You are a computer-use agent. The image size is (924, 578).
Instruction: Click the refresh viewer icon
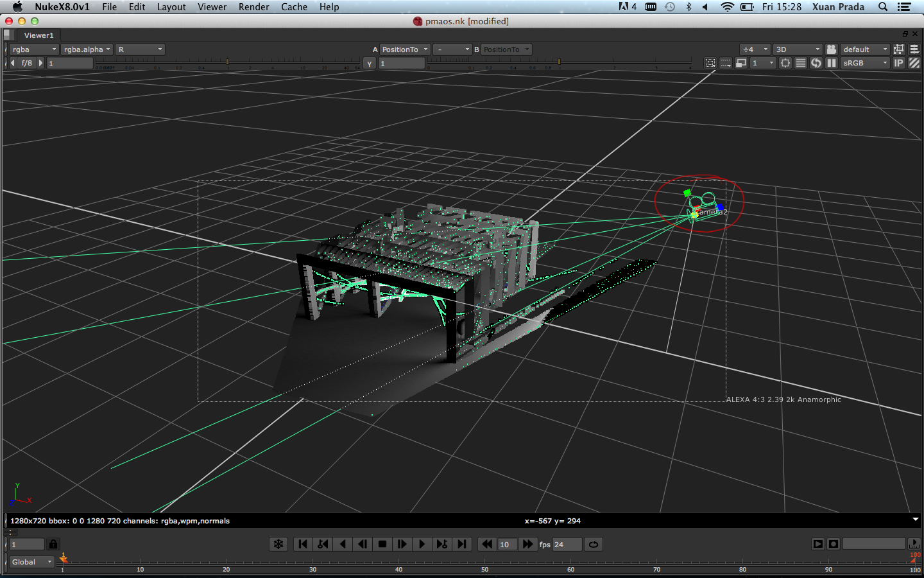[816, 63]
